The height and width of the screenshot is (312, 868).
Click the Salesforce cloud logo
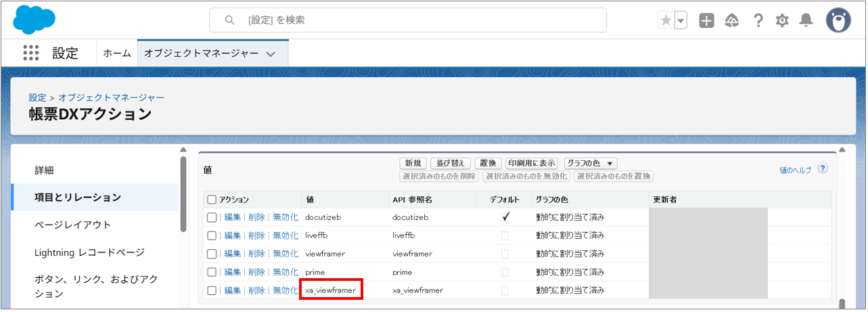35,20
